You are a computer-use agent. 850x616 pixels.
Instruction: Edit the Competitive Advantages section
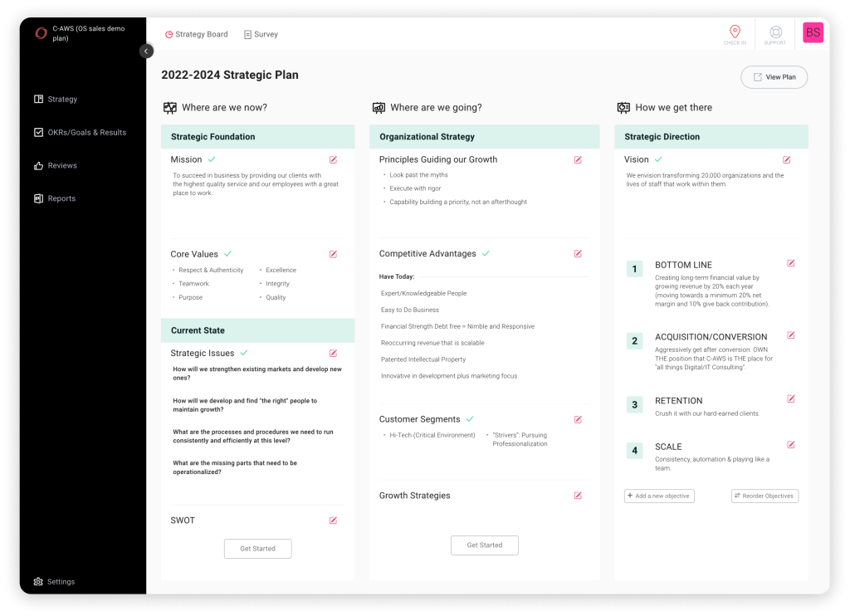click(x=578, y=254)
